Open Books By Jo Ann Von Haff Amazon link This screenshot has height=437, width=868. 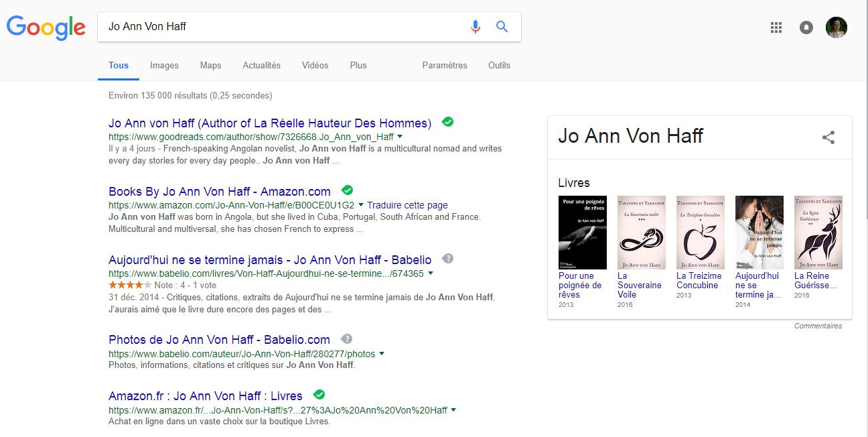pos(220,192)
